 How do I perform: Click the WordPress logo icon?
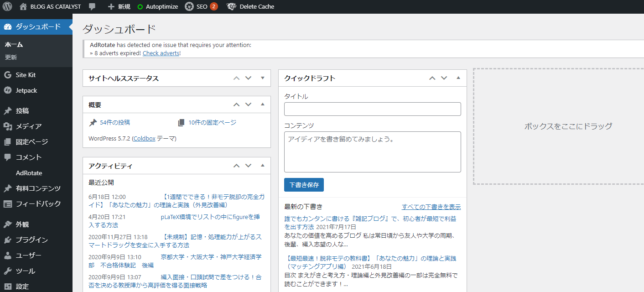[x=7, y=7]
